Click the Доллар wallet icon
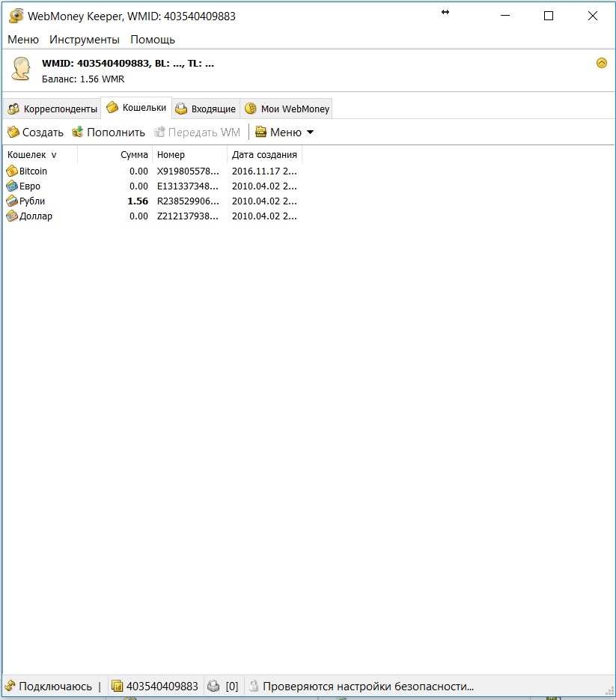This screenshot has height=700, width=616. [12, 216]
